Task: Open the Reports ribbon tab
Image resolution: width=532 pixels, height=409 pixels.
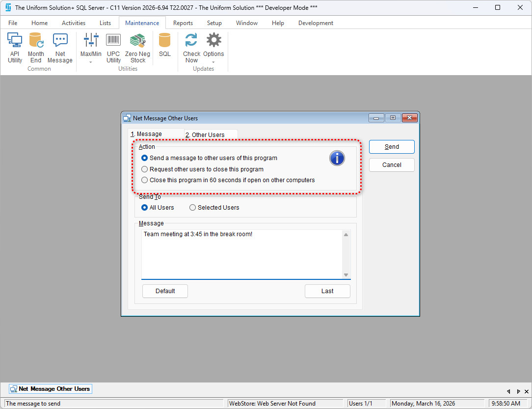Action: 183,23
